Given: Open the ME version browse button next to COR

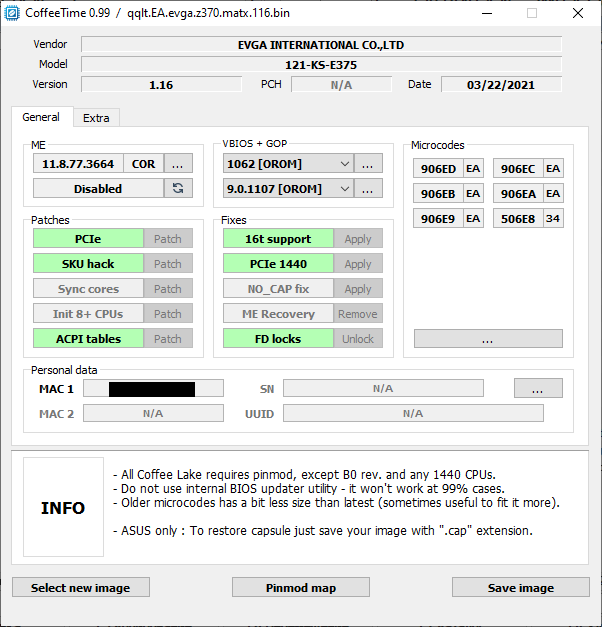Looking at the screenshot, I should tap(178, 164).
